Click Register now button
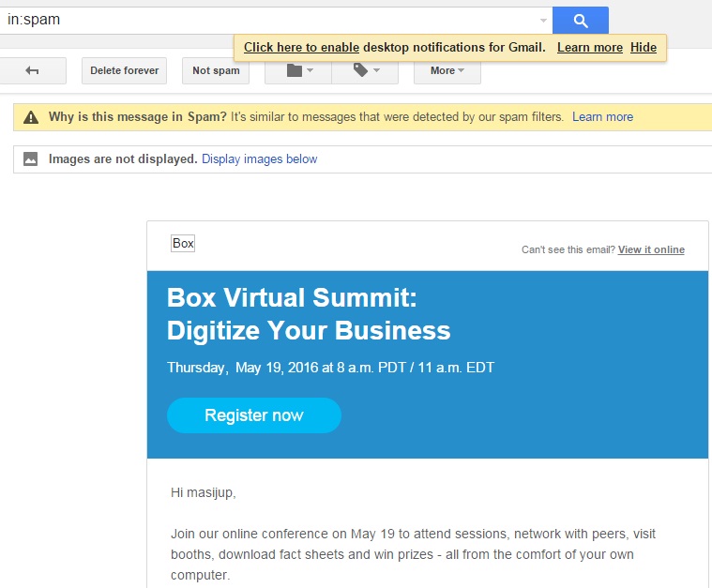Screen dimensions: 712x588 [x=254, y=415]
